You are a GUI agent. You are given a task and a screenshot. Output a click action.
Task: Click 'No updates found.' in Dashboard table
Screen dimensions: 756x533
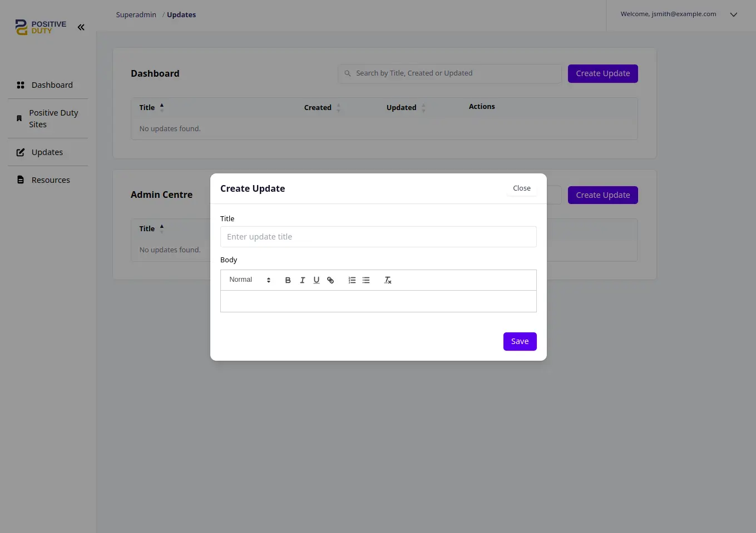(x=170, y=129)
